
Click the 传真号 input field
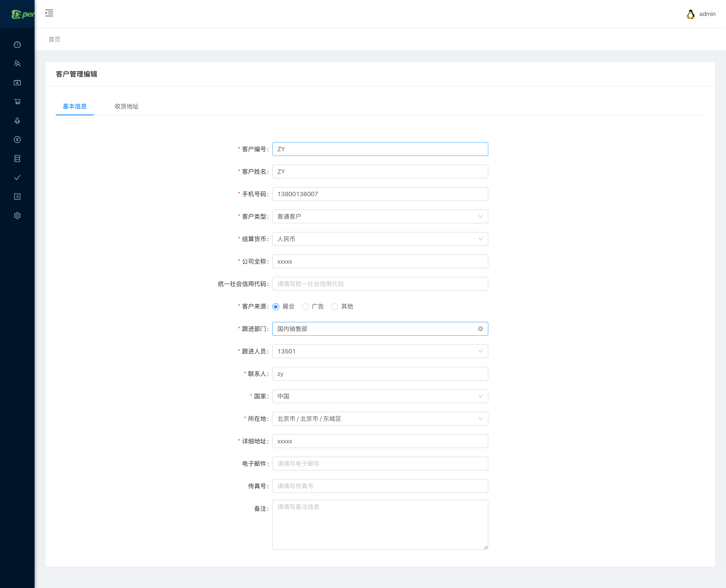coord(380,486)
